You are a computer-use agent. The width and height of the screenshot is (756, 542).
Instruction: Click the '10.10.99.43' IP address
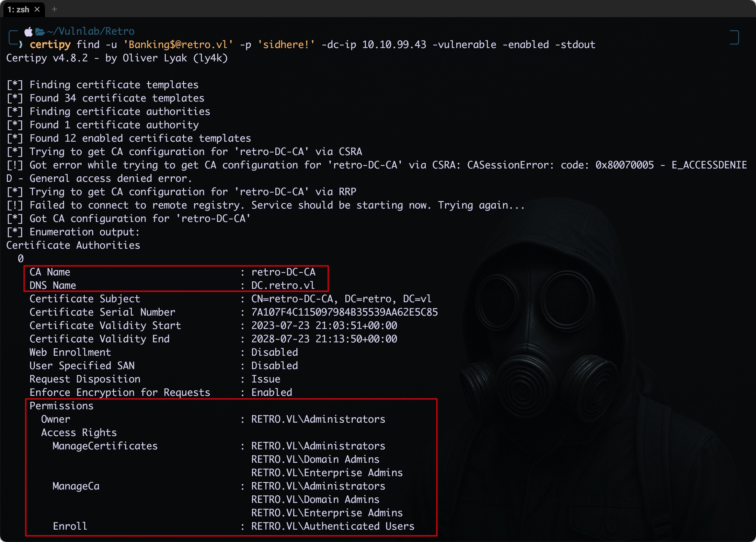[x=394, y=45]
